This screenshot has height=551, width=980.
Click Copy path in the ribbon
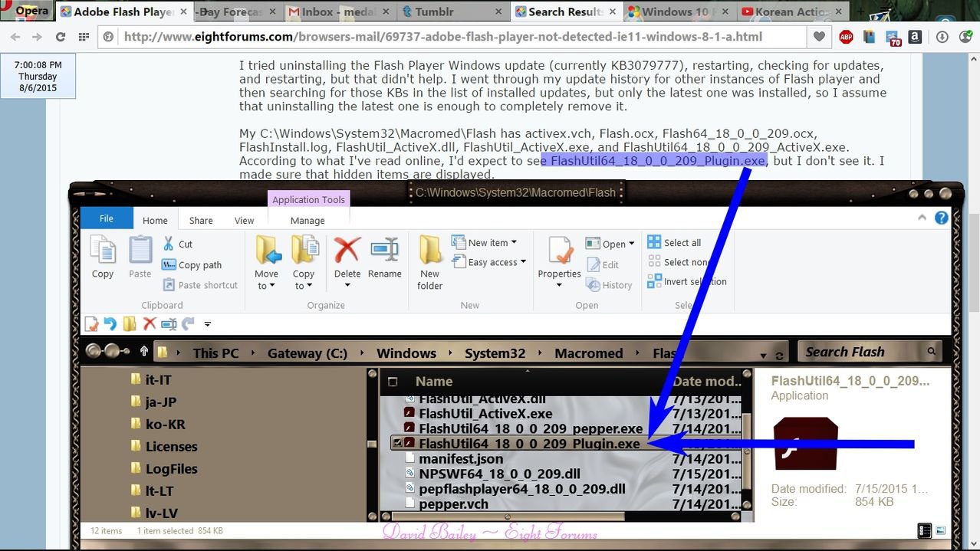point(192,264)
